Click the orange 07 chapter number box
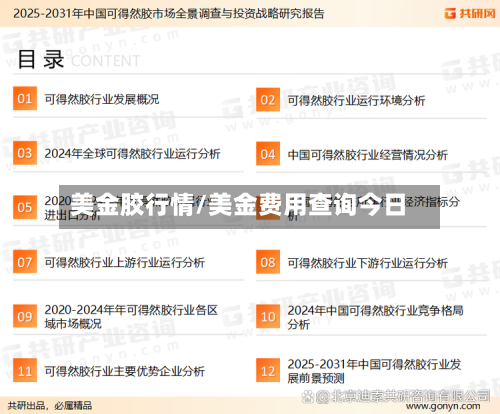 click(25, 262)
